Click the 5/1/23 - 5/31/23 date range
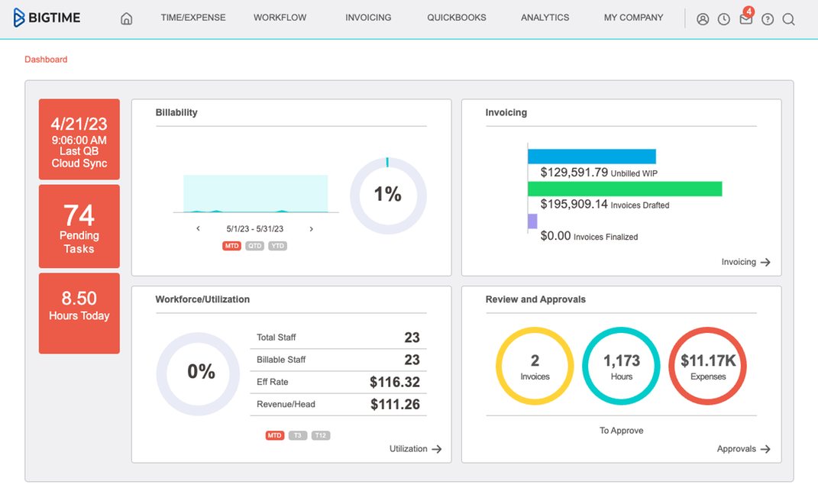This screenshot has height=504, width=818. [x=255, y=228]
